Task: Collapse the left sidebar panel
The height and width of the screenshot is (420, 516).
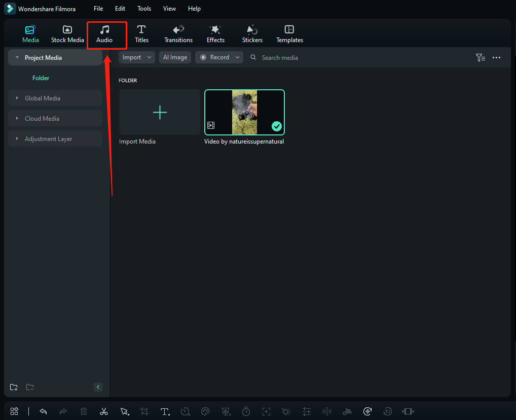Action: click(x=98, y=387)
